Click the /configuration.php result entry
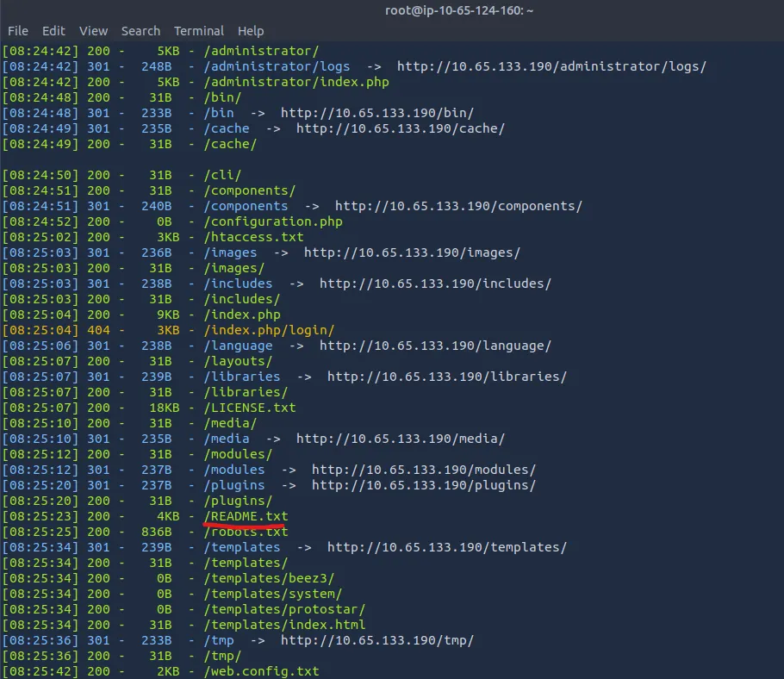The height and width of the screenshot is (679, 784). pos(273,221)
